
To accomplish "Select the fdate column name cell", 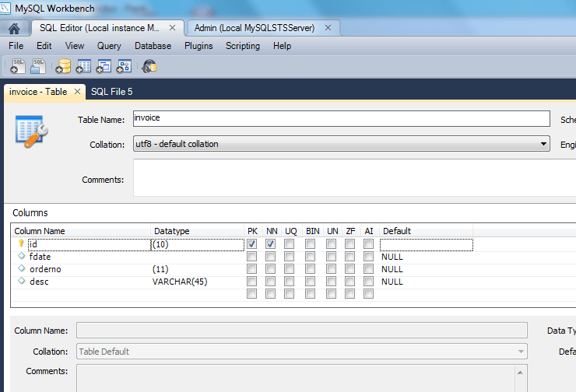I will (x=90, y=257).
